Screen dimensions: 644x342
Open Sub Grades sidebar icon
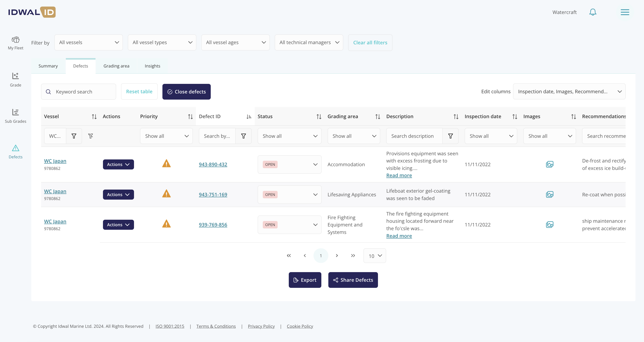16,115
